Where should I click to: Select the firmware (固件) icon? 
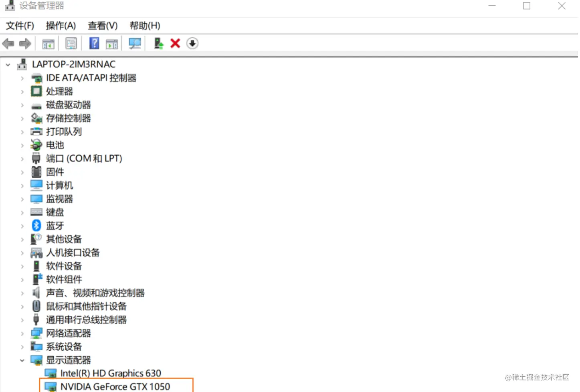tap(36, 172)
